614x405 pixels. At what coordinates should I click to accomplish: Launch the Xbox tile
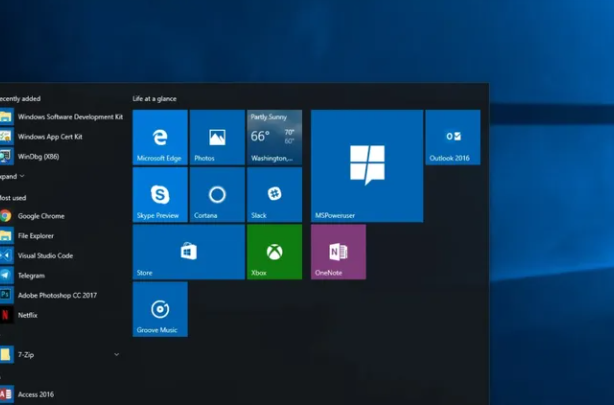(274, 252)
